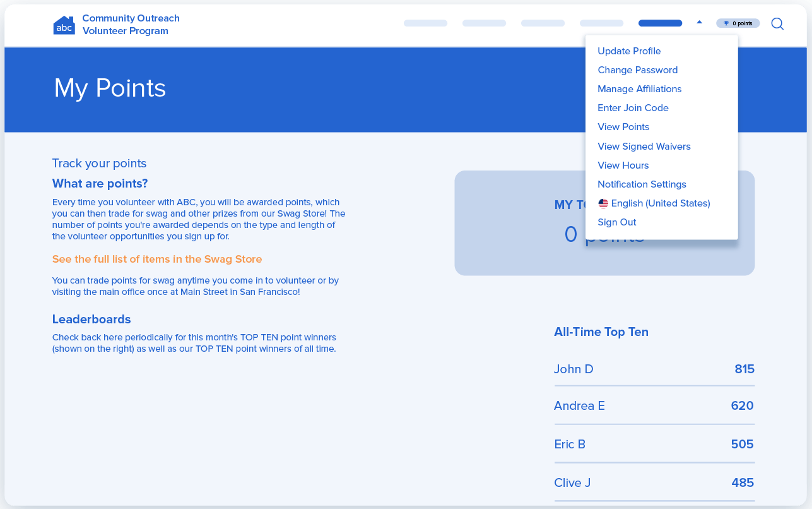Select Clive J leaderboard name
812x509 pixels.
tap(572, 483)
